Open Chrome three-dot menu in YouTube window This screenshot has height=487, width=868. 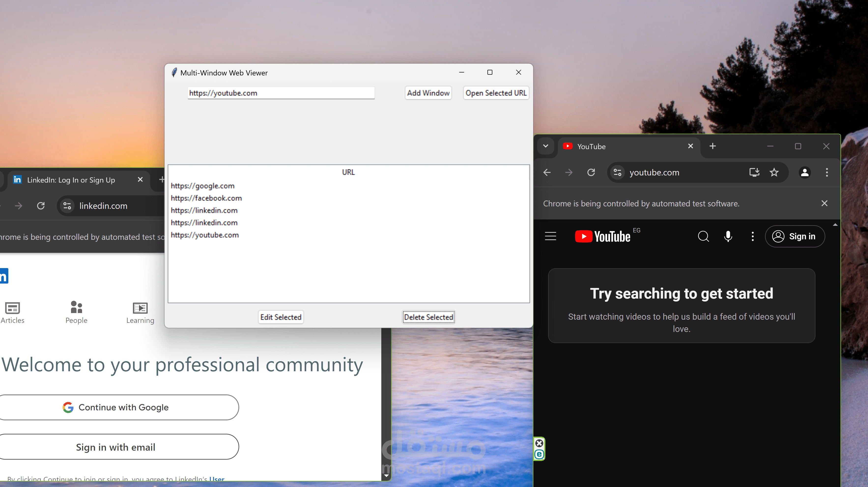tap(826, 172)
